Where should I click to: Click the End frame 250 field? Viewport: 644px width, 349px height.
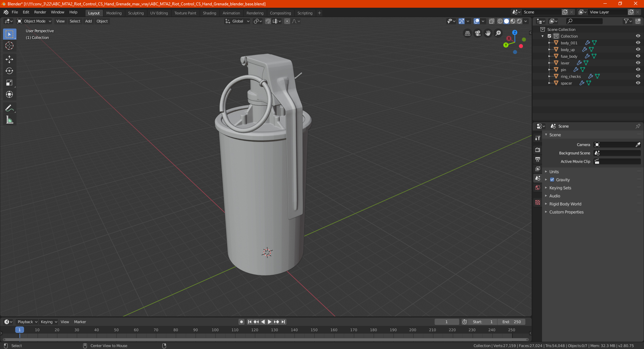point(512,322)
